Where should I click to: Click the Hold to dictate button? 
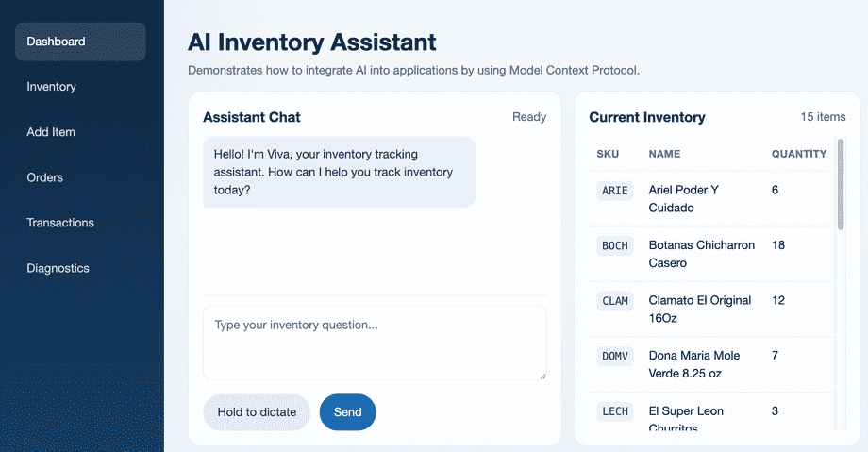[x=257, y=412]
